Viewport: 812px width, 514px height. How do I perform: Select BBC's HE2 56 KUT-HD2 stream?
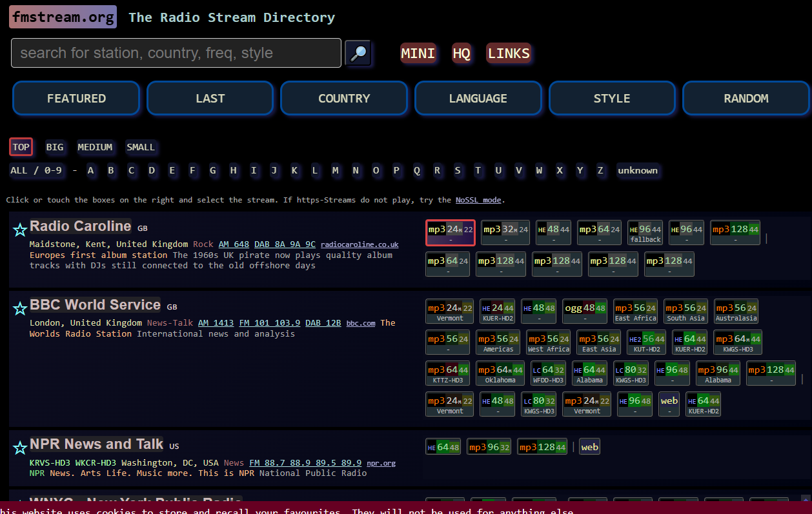[646, 342]
